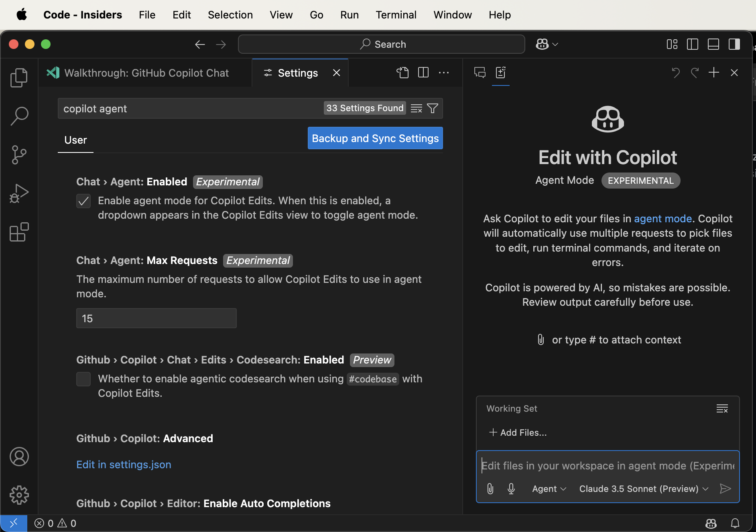Attach a file using the paperclip icon
This screenshot has height=532, width=756.
pyautogui.click(x=490, y=488)
